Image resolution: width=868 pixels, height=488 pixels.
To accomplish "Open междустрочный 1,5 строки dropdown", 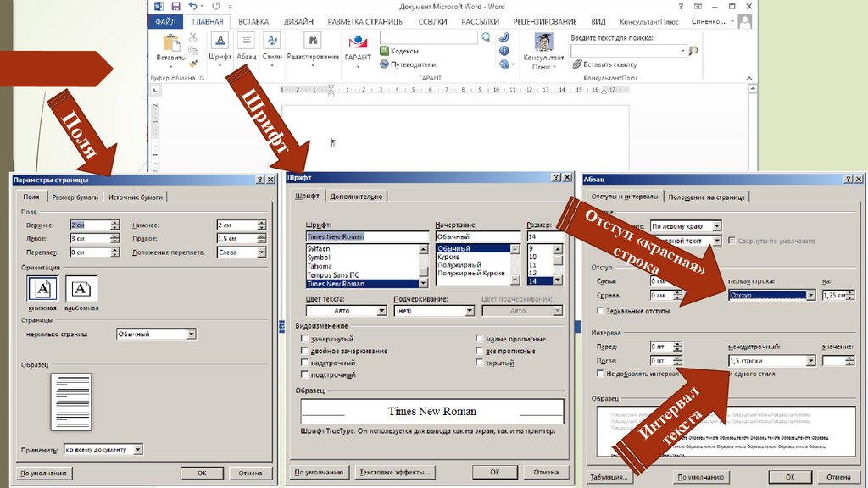I will pos(771,361).
